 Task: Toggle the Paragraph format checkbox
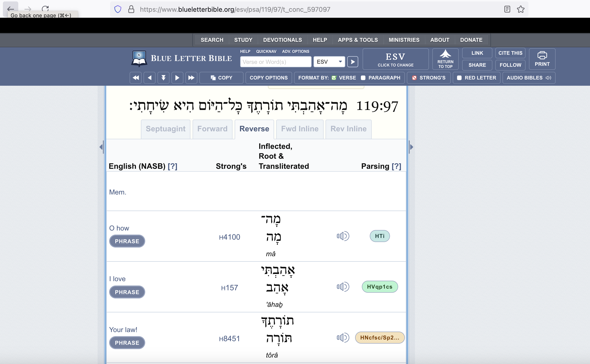[363, 78]
